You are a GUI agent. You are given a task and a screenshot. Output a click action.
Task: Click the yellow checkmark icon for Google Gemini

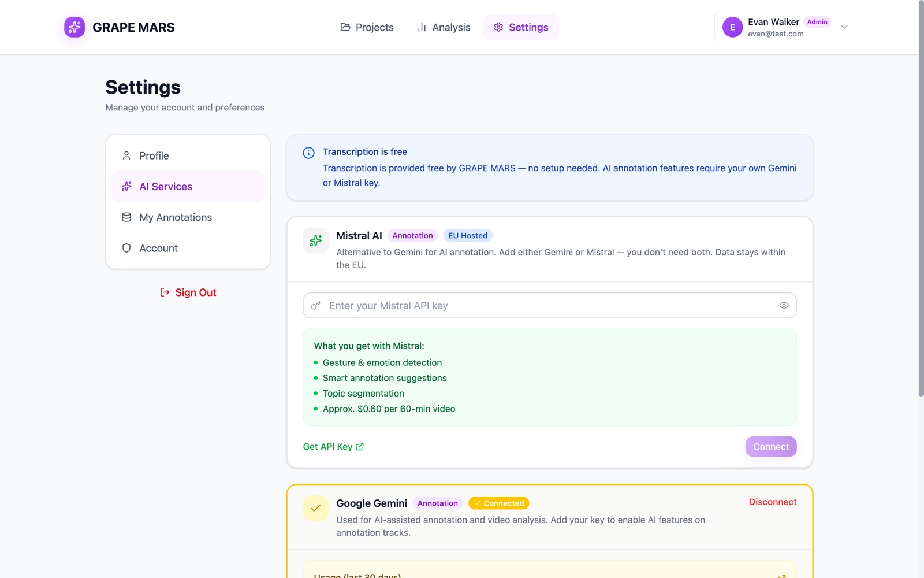coord(315,508)
